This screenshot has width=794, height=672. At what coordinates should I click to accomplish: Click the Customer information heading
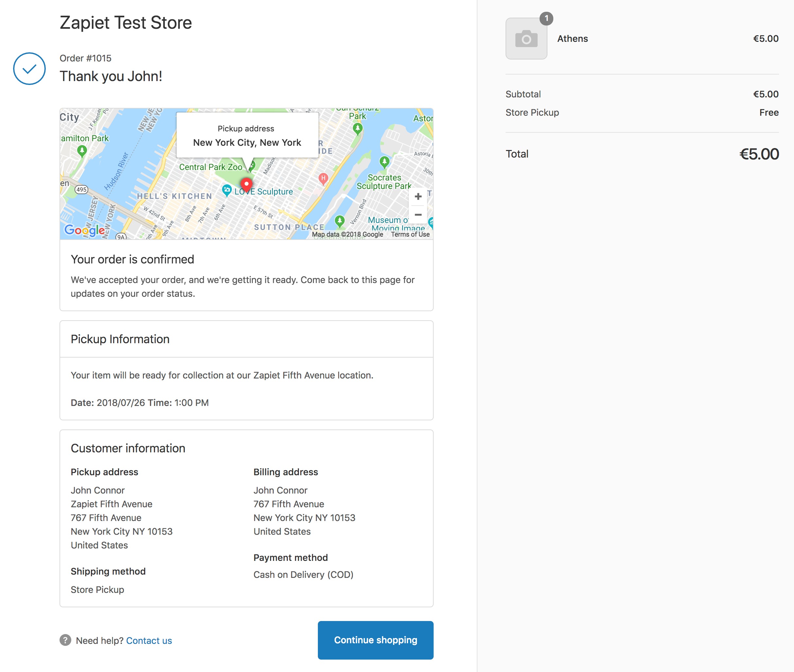pyautogui.click(x=128, y=448)
